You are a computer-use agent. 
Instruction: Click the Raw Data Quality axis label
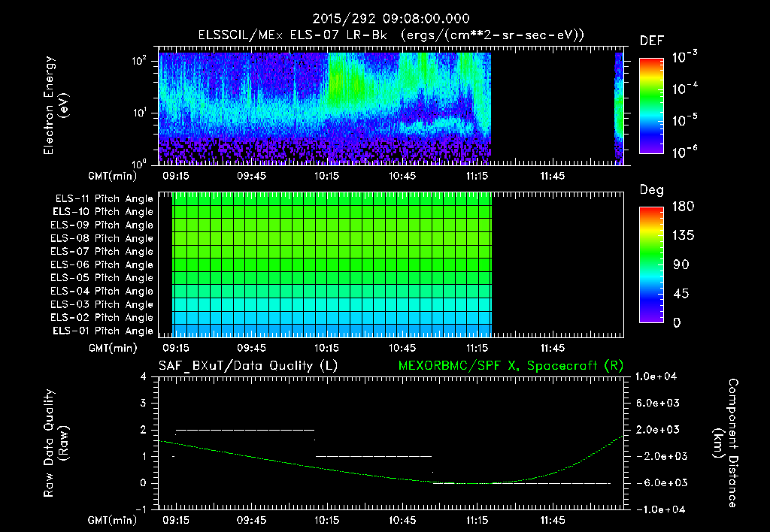coord(56,443)
